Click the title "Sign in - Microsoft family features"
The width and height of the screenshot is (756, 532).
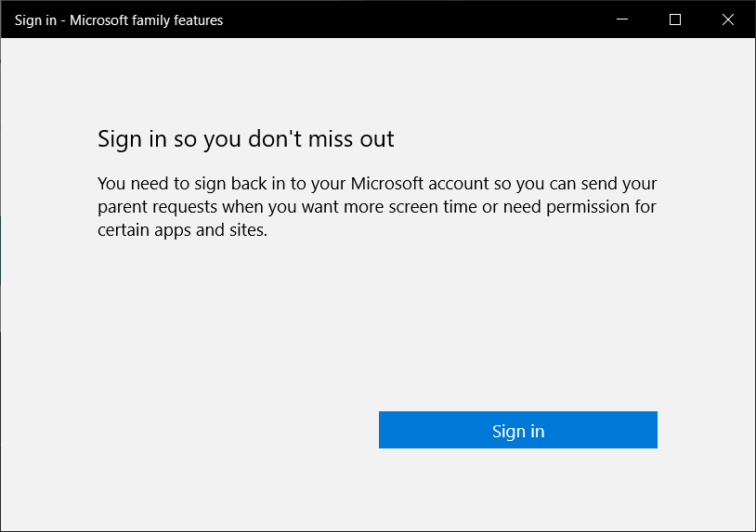click(x=119, y=20)
